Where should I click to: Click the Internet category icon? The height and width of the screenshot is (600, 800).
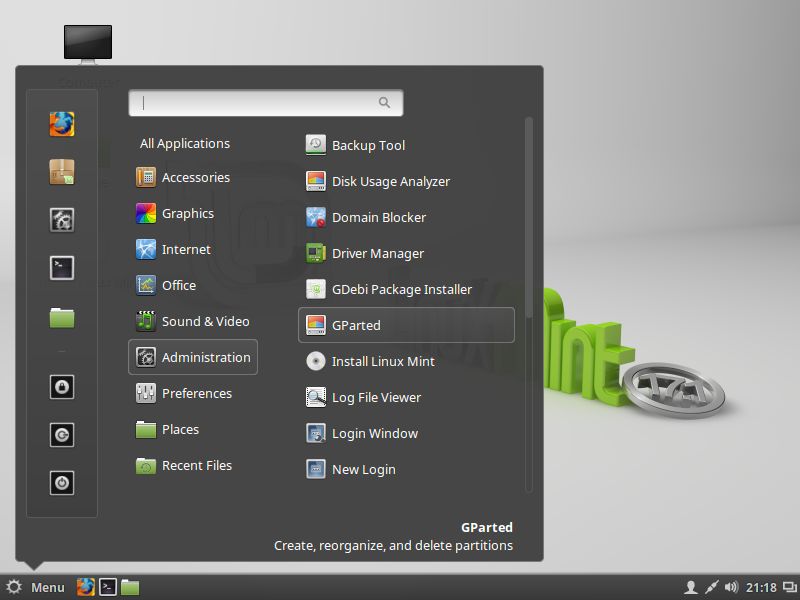(x=146, y=249)
